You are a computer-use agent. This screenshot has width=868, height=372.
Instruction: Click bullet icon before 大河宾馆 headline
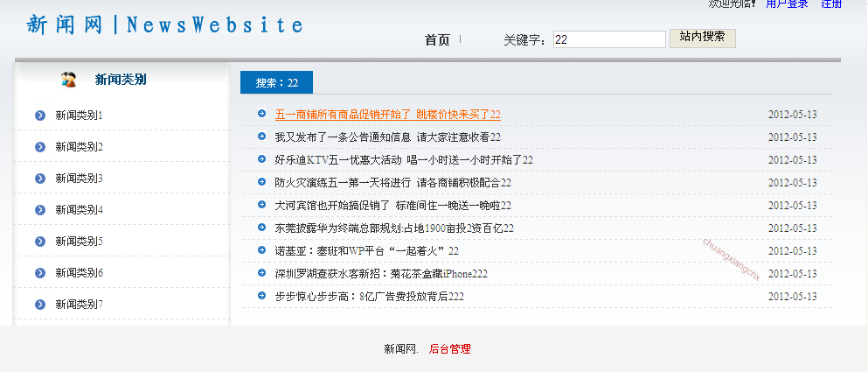262,205
